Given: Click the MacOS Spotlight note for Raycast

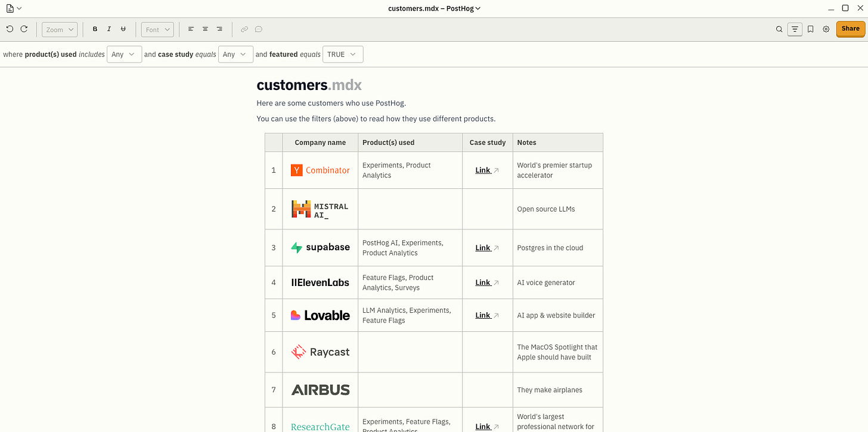Looking at the screenshot, I should click(557, 352).
